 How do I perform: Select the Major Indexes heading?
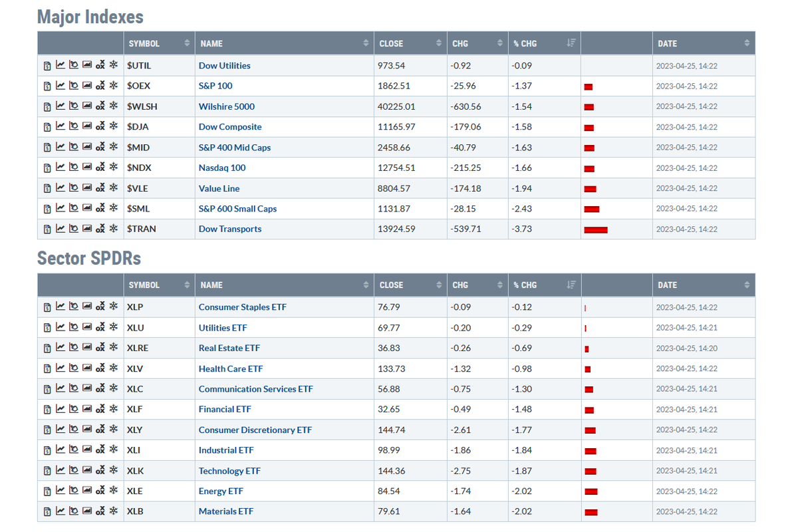click(90, 17)
